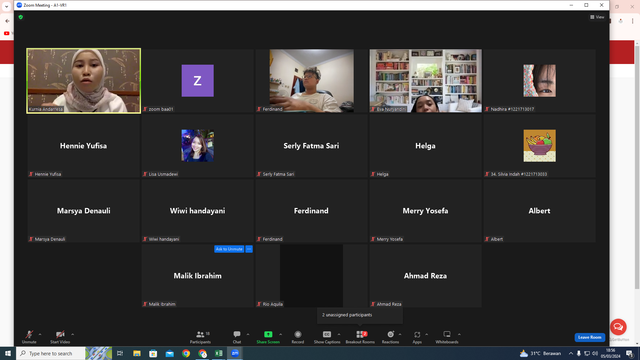Click Ask to Unmute on Malik Ibrahim
Screen dimensions: 640x360
point(229,249)
